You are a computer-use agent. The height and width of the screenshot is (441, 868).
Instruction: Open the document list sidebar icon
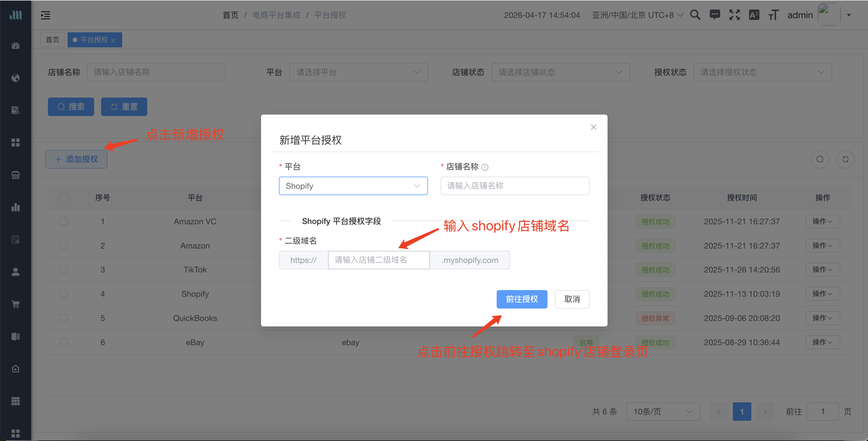(16, 110)
